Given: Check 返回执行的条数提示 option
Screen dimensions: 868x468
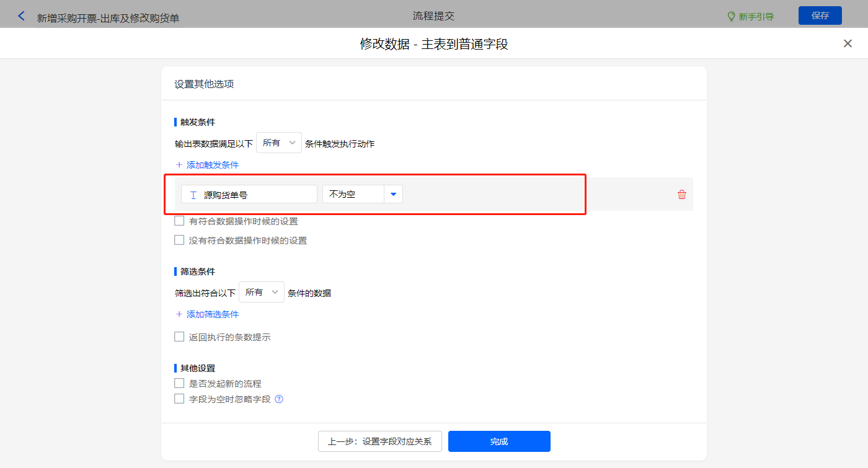Looking at the screenshot, I should (179, 337).
